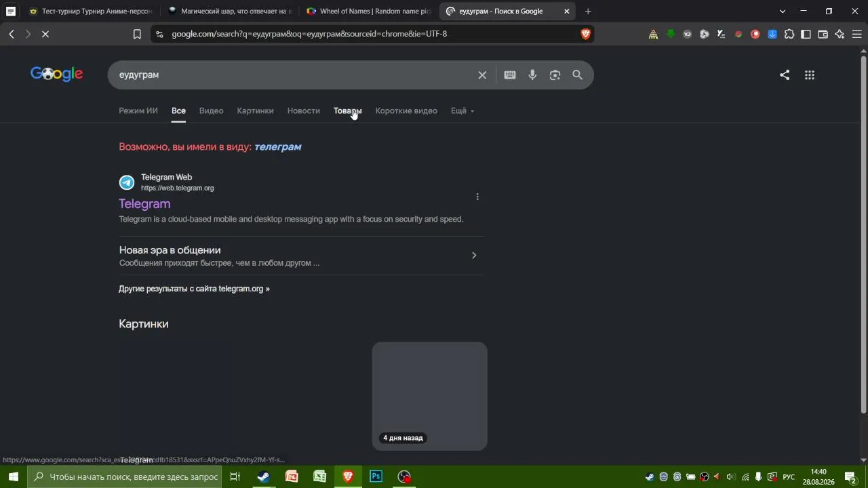
Task: Open the Google apps grid
Action: pos(810,75)
